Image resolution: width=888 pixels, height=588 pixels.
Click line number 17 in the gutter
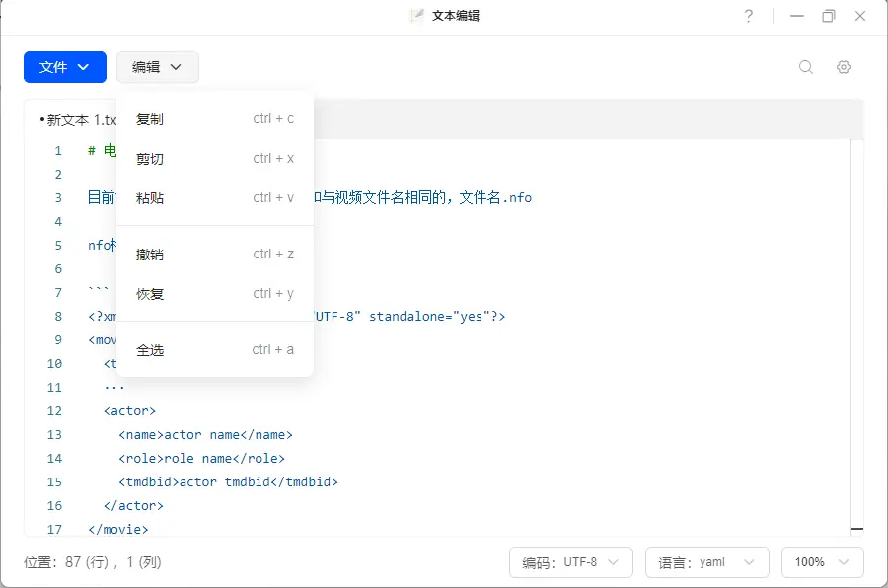click(x=54, y=530)
